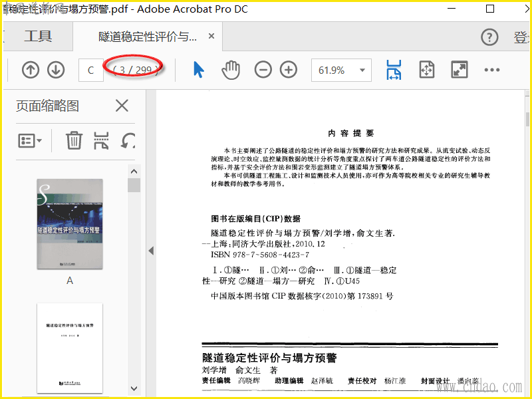Select the title page thumbnail below A
Image resolution: width=532 pixels, height=399 pixels.
point(70,348)
